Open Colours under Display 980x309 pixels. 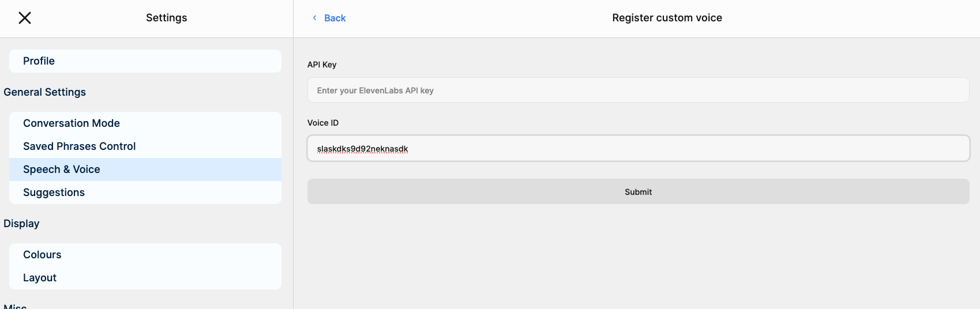tap(145, 255)
